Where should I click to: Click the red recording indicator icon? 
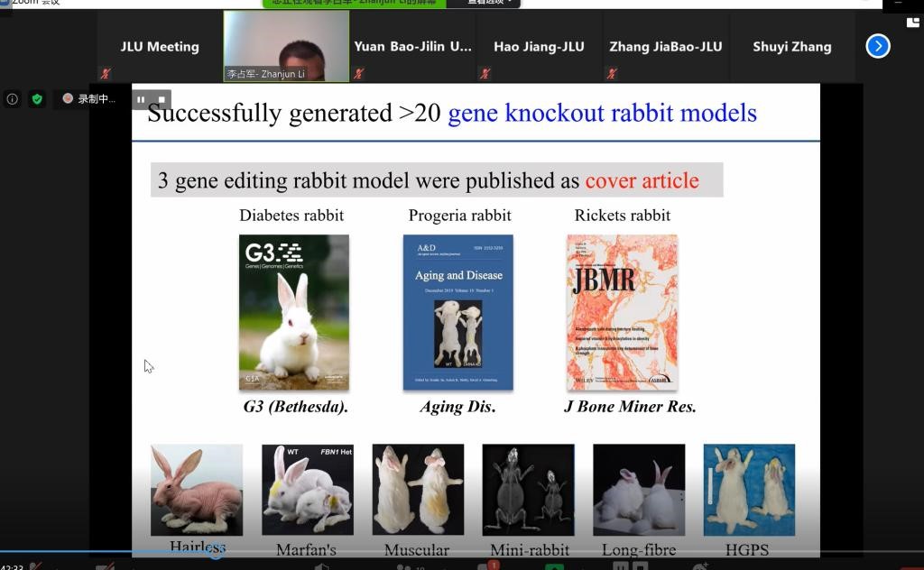[x=68, y=99]
